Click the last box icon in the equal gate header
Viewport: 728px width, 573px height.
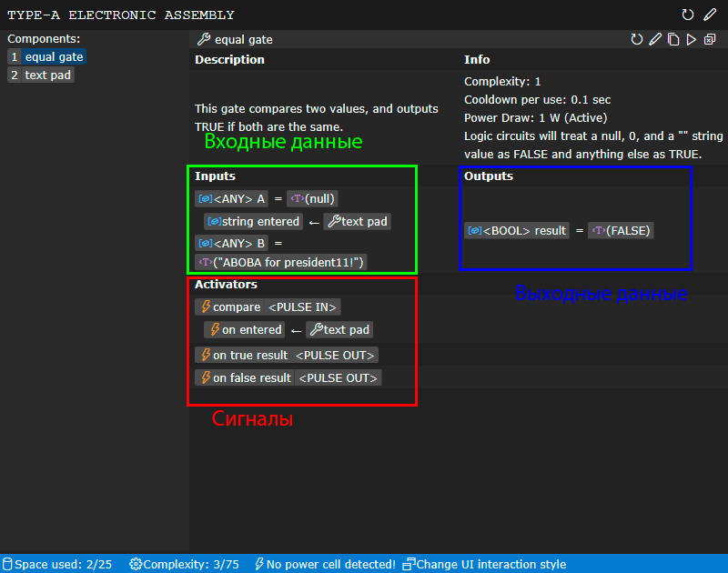pyautogui.click(x=710, y=39)
